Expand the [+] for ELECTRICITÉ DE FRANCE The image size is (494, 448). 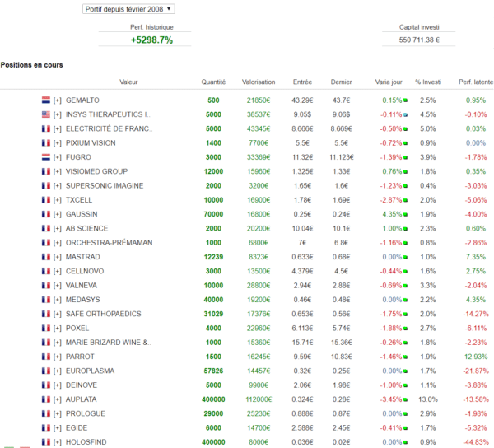[x=58, y=128]
